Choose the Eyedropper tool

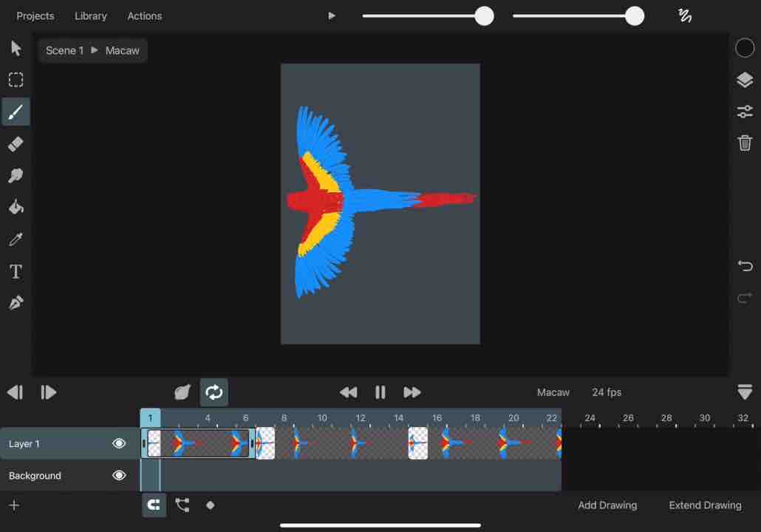(16, 239)
